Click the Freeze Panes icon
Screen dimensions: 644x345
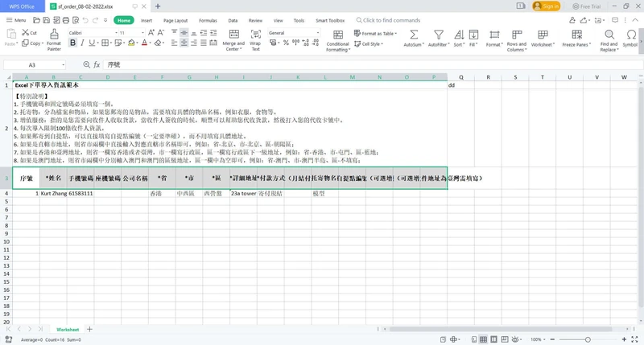(x=576, y=35)
